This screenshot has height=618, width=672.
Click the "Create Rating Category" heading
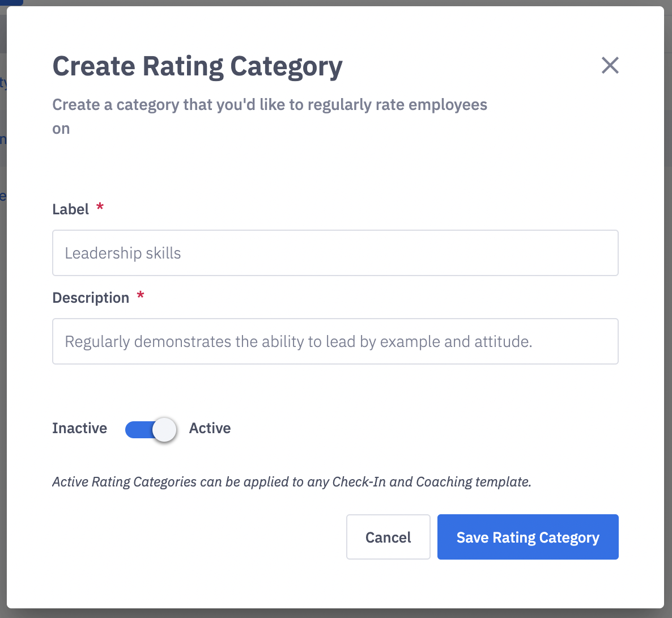click(x=197, y=66)
